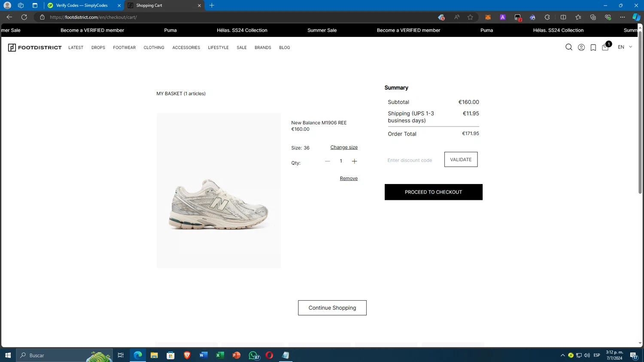Open the Copilot sidebar icon
644x362 pixels.
636,17
